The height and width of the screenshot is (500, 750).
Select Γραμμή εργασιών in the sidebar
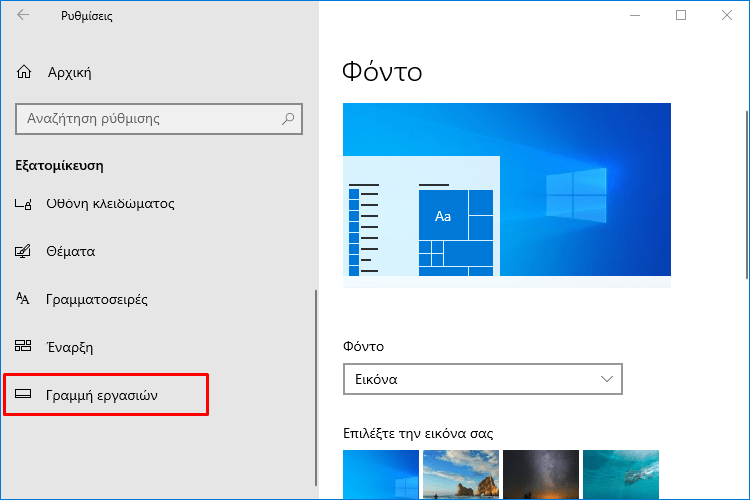[106, 395]
